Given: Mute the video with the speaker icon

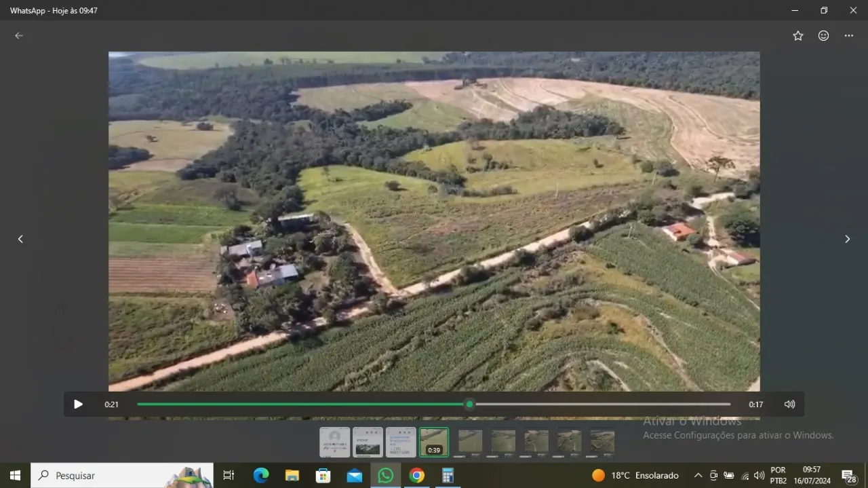Looking at the screenshot, I should pos(789,405).
